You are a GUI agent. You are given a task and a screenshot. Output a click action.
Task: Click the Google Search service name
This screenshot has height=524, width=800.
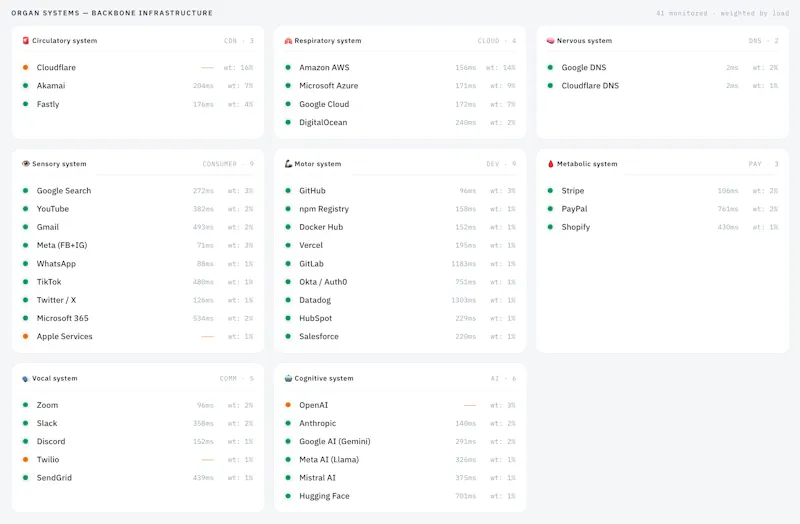click(64, 190)
